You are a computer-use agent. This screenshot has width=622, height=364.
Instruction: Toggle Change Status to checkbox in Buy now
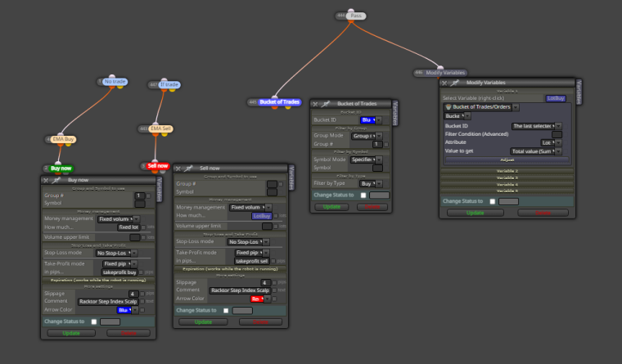pyautogui.click(x=94, y=322)
